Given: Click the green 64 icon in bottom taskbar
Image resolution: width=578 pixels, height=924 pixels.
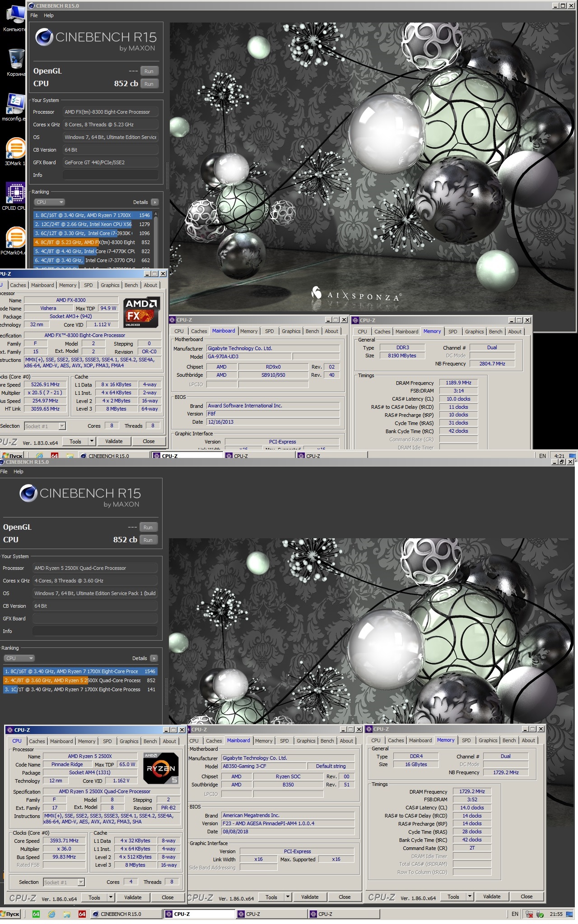Looking at the screenshot, I should coord(36,914).
